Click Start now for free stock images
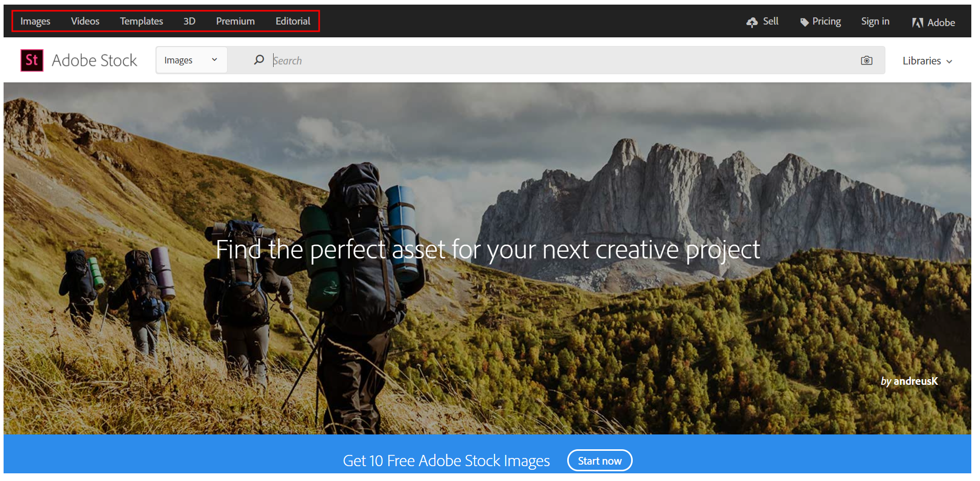The image size is (980, 481). [x=599, y=460]
